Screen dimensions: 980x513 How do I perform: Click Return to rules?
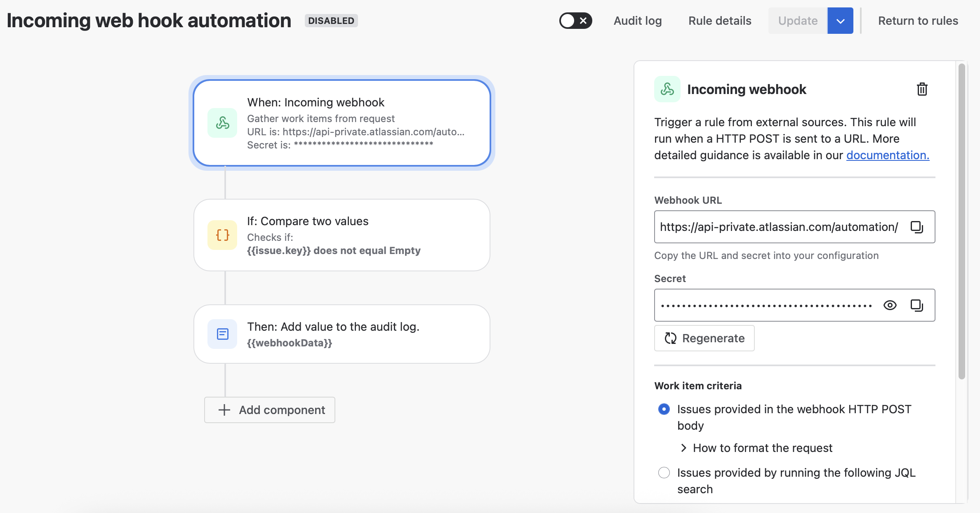pos(918,21)
